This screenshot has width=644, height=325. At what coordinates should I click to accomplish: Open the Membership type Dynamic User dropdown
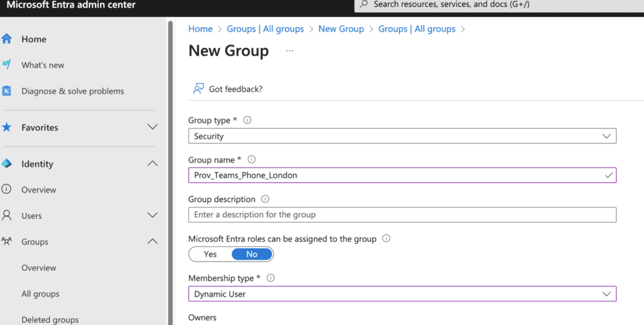(402, 294)
